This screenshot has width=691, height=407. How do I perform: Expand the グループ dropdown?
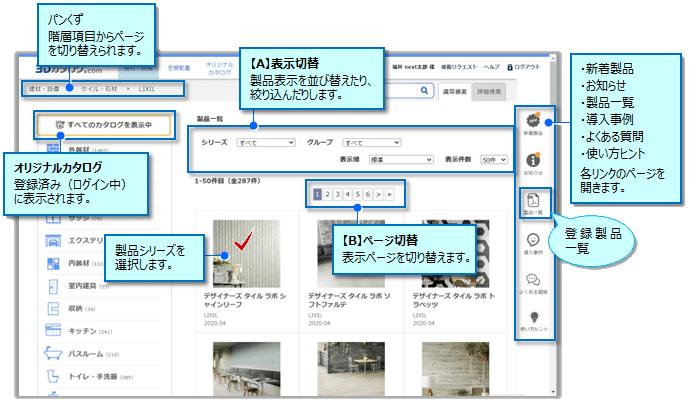click(x=372, y=142)
